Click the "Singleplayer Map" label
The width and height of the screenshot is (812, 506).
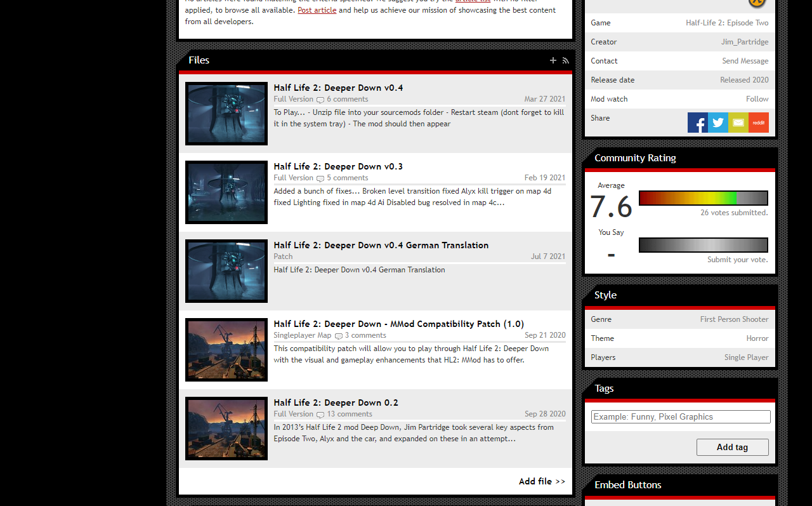[x=303, y=335]
